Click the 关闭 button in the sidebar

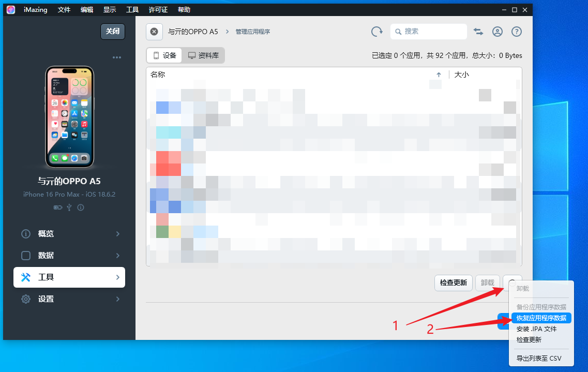coord(113,32)
